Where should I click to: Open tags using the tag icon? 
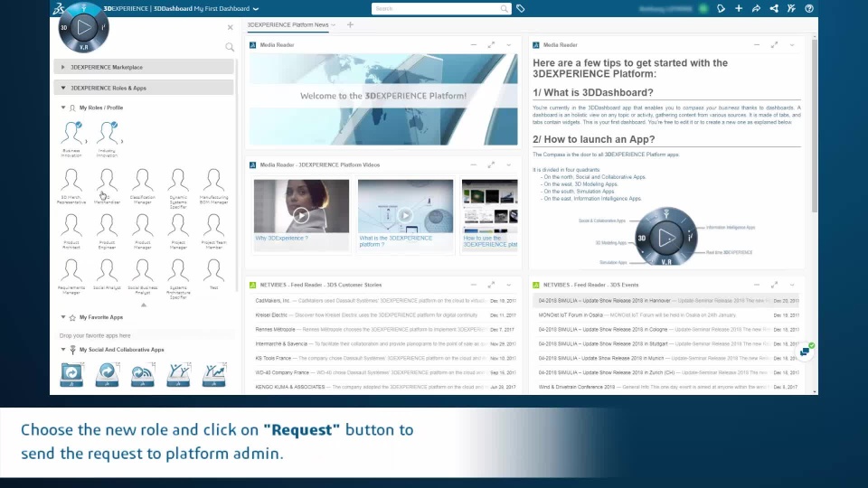521,8
